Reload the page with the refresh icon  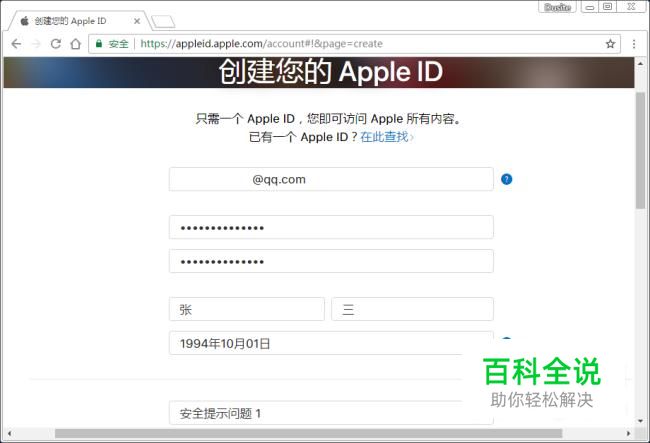(56, 44)
